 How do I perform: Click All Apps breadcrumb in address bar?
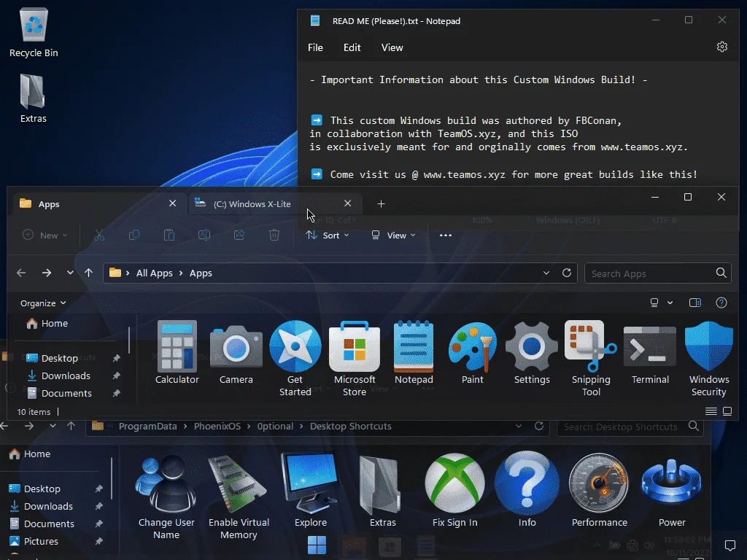pyautogui.click(x=155, y=273)
